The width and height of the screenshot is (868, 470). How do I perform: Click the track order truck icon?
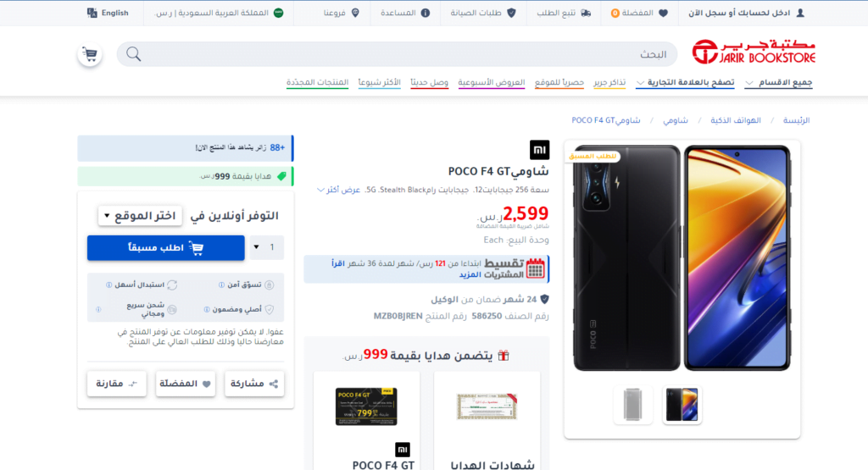pyautogui.click(x=586, y=13)
